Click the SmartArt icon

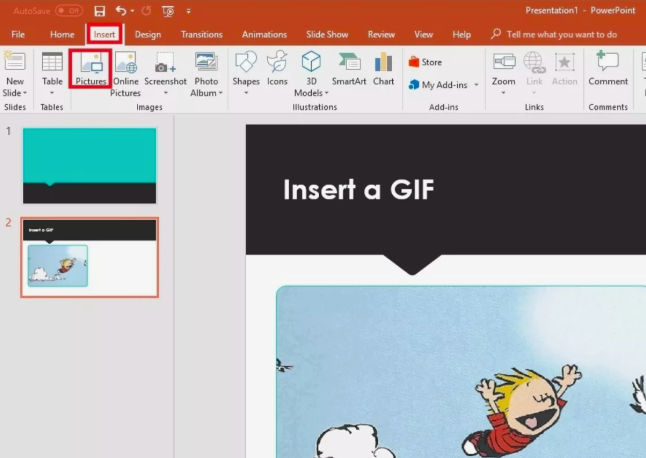coord(349,65)
